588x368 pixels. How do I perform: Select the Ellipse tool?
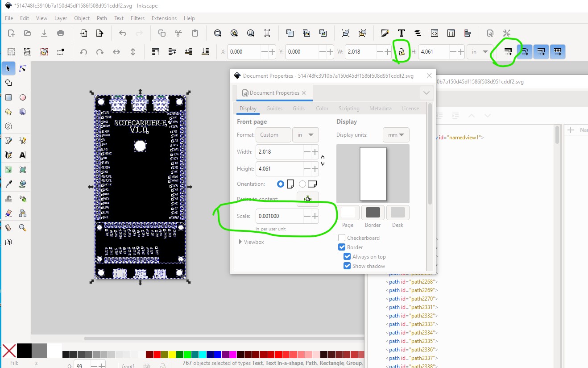[23, 98]
